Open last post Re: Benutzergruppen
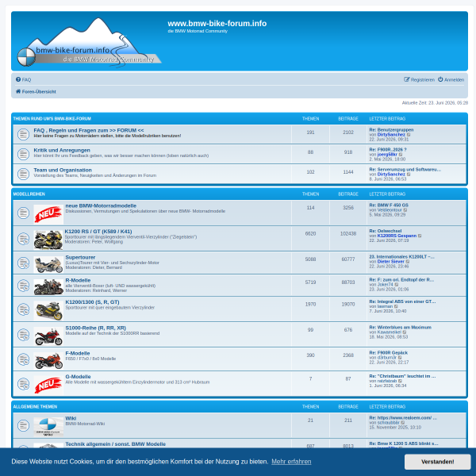The height and width of the screenshot is (476, 476). pos(391,129)
